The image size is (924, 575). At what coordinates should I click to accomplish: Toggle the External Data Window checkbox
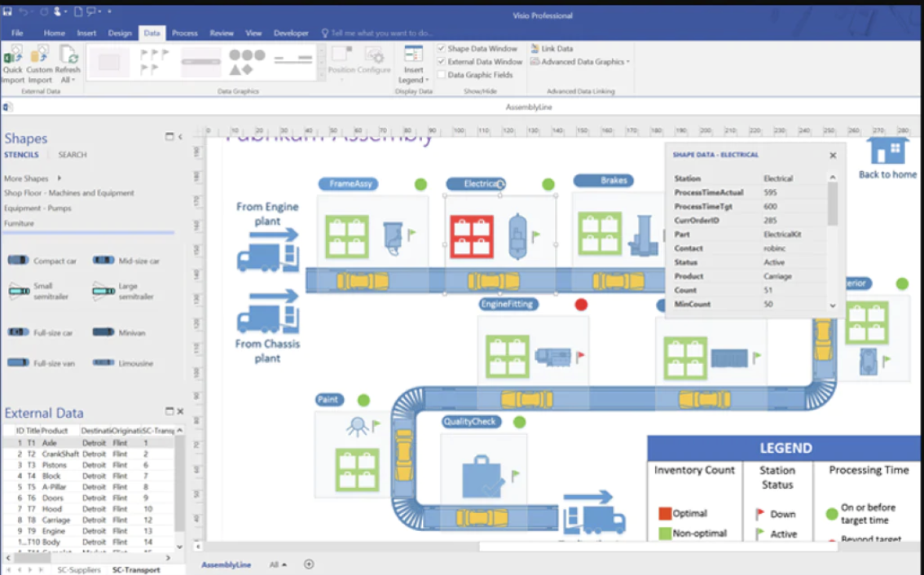[441, 61]
